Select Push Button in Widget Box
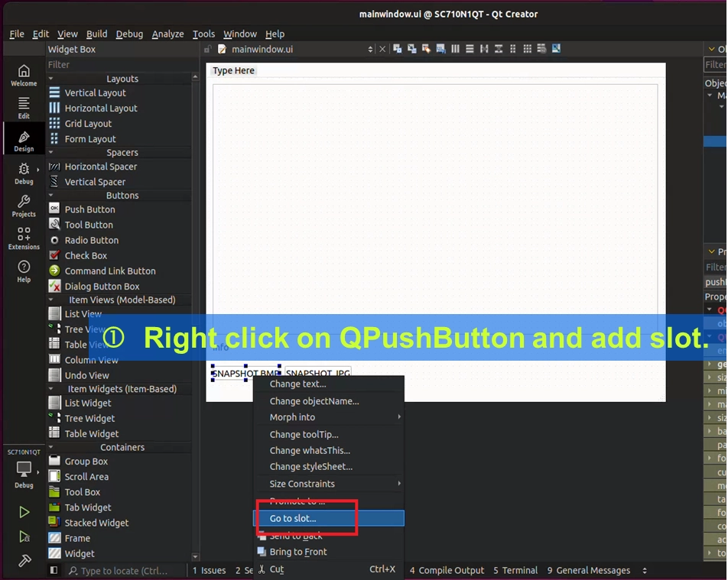 tap(89, 209)
